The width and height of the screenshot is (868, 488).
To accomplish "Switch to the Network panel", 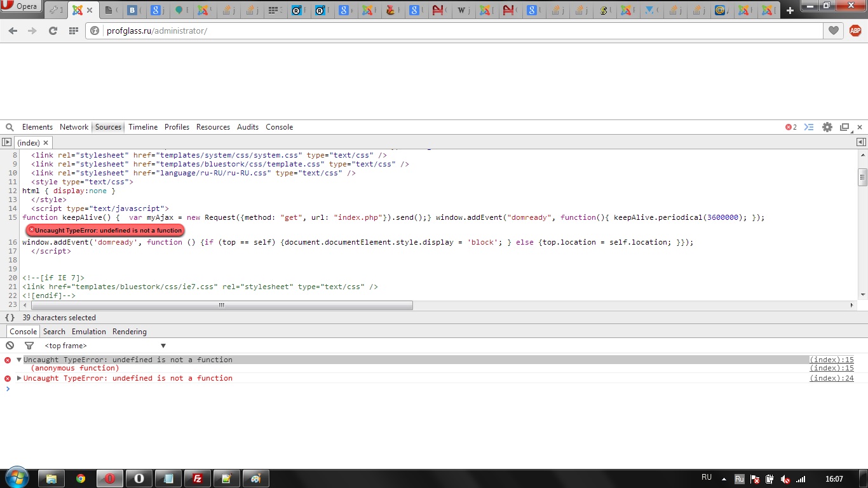I will click(x=74, y=127).
